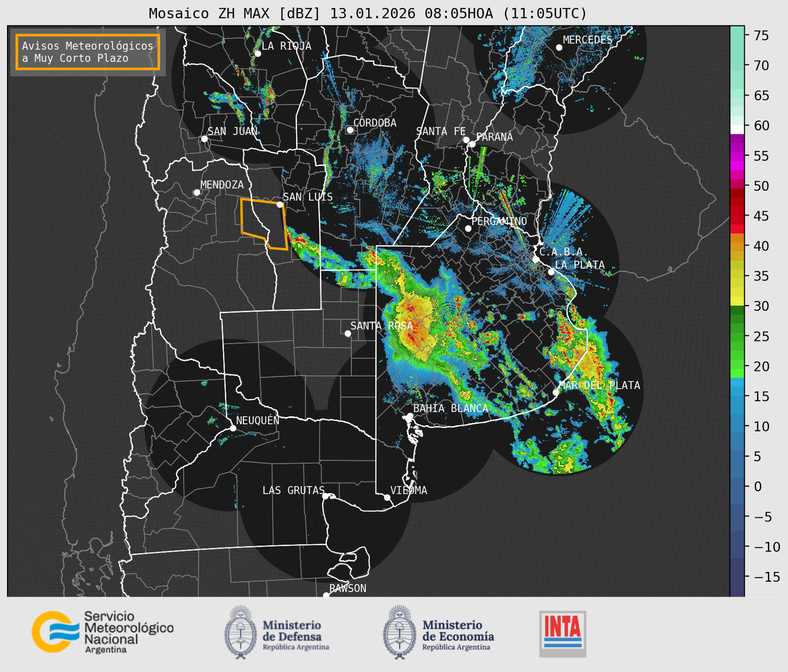The width and height of the screenshot is (788, 672).
Task: Click the Mosaico ZH MAX title text
Action: click(x=368, y=14)
